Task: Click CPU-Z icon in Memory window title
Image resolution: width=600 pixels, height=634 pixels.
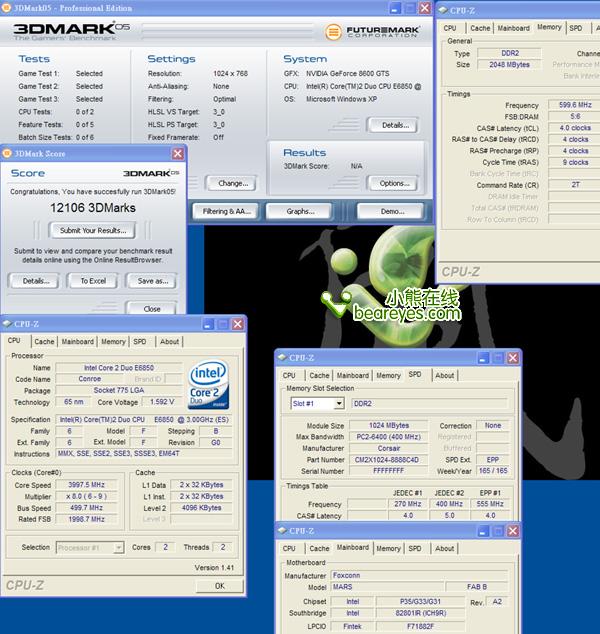Action: coord(443,10)
